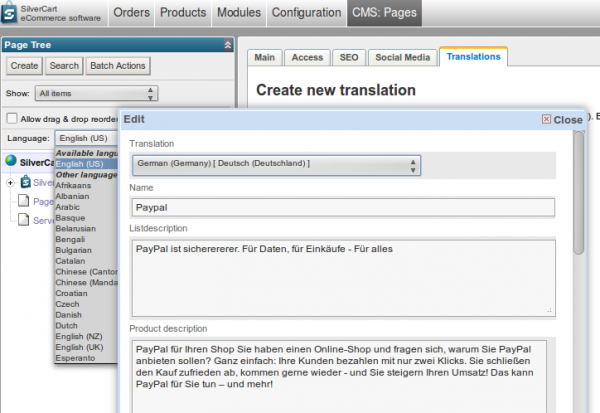The image size is (600, 413).
Task: Select Esperanto in language list
Action: [x=86, y=358]
